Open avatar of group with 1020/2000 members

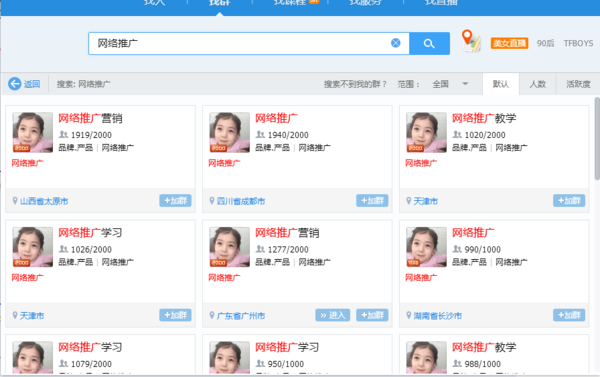(x=426, y=132)
